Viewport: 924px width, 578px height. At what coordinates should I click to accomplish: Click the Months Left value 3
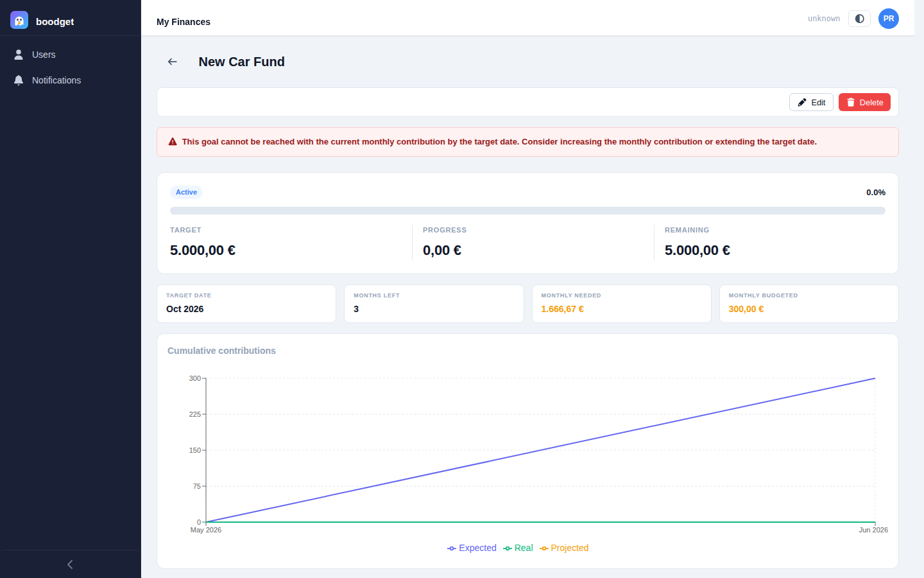coord(356,309)
